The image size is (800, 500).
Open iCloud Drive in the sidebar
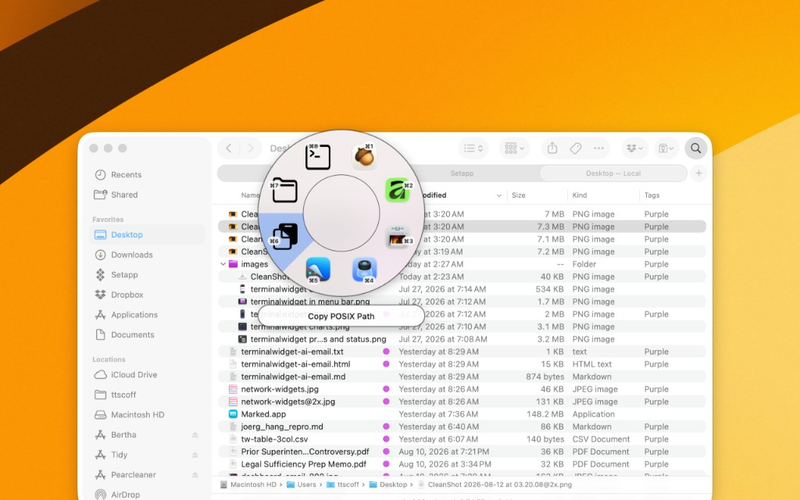click(x=147, y=374)
